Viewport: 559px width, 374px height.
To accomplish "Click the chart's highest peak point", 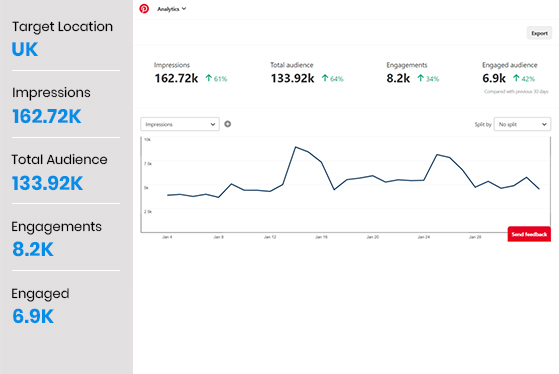I will [x=296, y=147].
